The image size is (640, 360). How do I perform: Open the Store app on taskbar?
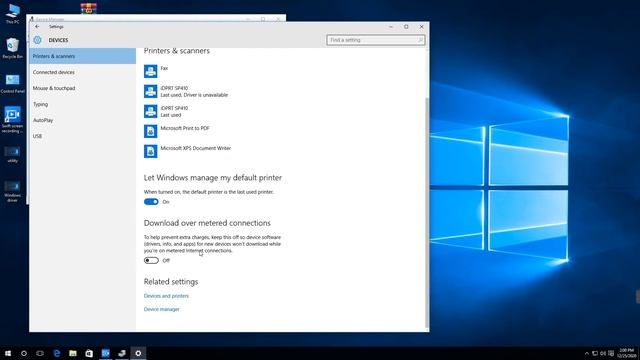point(89,353)
